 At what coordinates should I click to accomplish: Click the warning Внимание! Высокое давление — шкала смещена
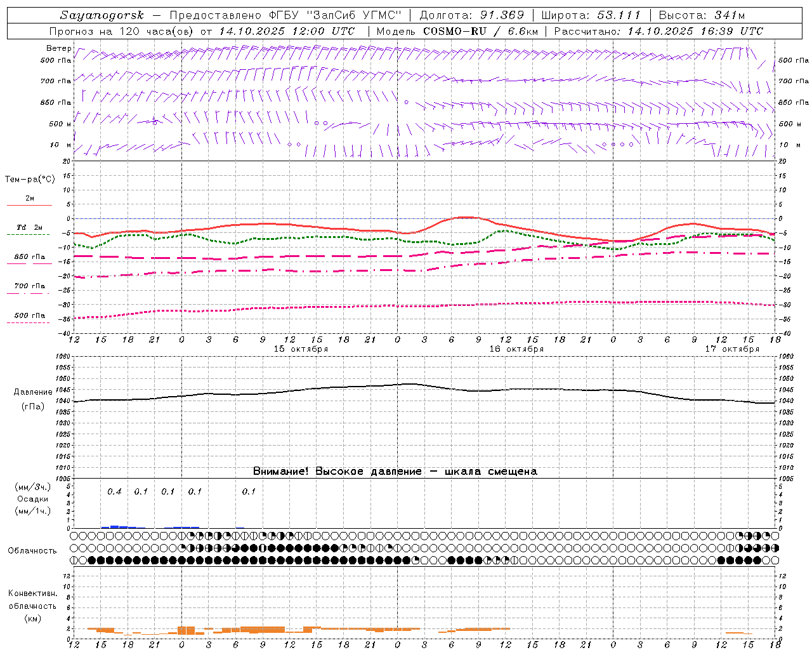pyautogui.click(x=395, y=471)
